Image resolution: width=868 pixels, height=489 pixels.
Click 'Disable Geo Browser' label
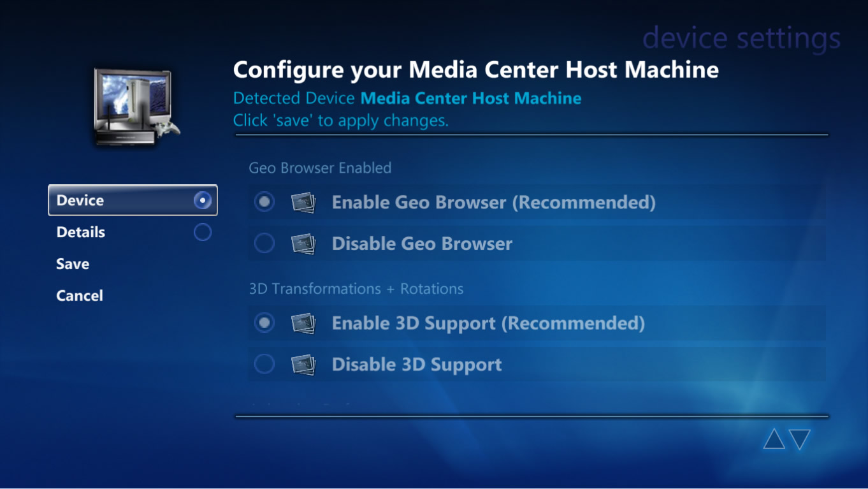[x=422, y=244]
